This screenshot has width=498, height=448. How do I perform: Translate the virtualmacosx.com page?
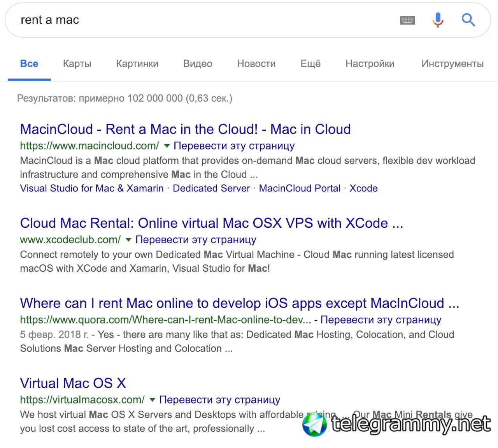pos(220,400)
